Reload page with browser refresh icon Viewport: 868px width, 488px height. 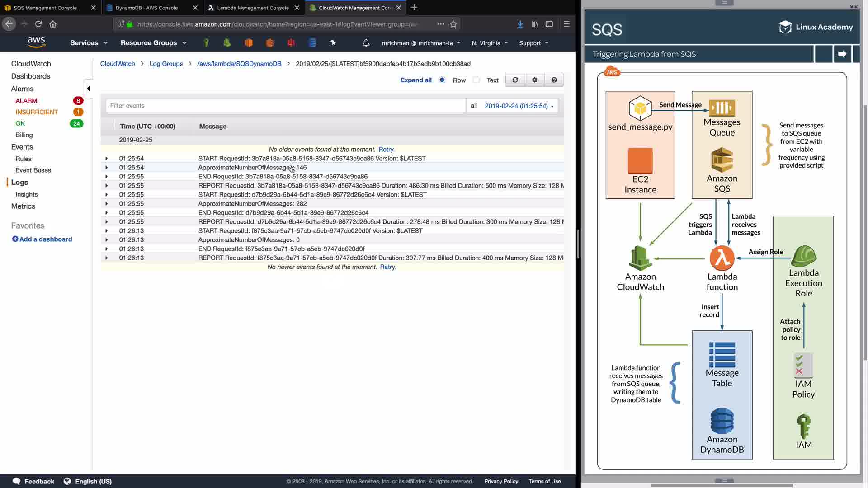pos(38,24)
